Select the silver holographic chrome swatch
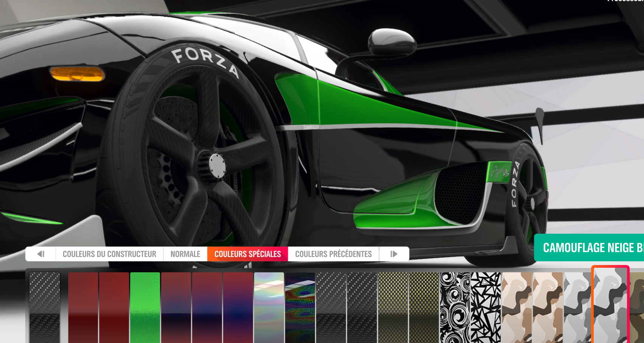 coord(269,307)
